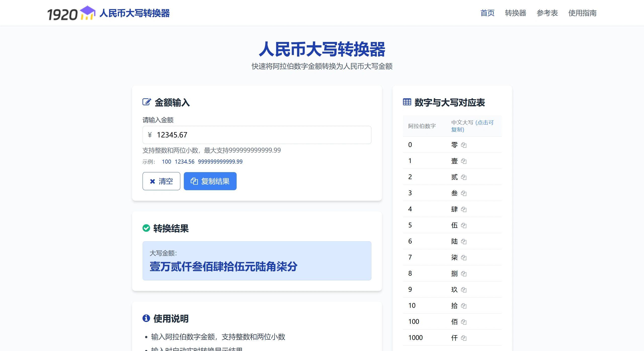
Task: Copy 陆 using its copy icon
Action: tap(464, 241)
